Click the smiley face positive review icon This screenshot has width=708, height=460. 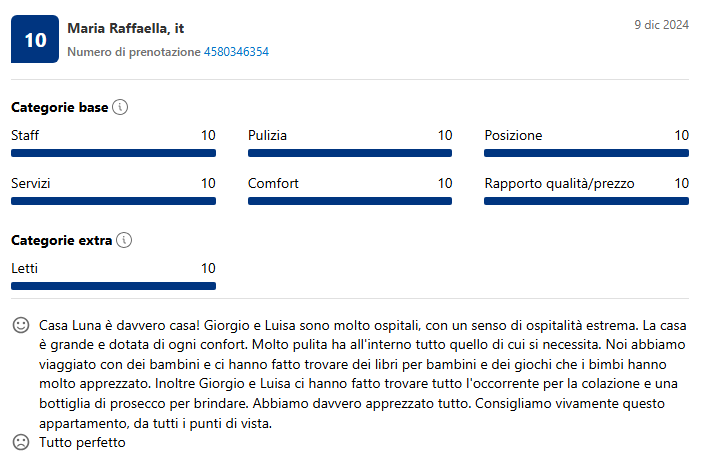(20, 326)
